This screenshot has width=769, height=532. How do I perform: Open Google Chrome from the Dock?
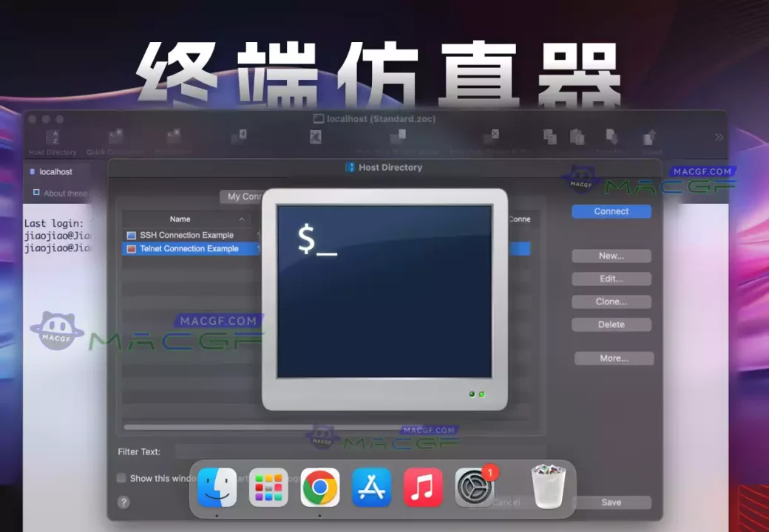(x=319, y=488)
